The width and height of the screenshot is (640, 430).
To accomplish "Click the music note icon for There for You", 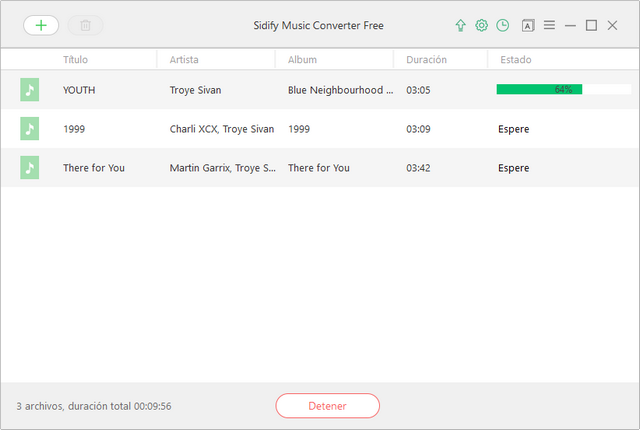I will pyautogui.click(x=29, y=168).
